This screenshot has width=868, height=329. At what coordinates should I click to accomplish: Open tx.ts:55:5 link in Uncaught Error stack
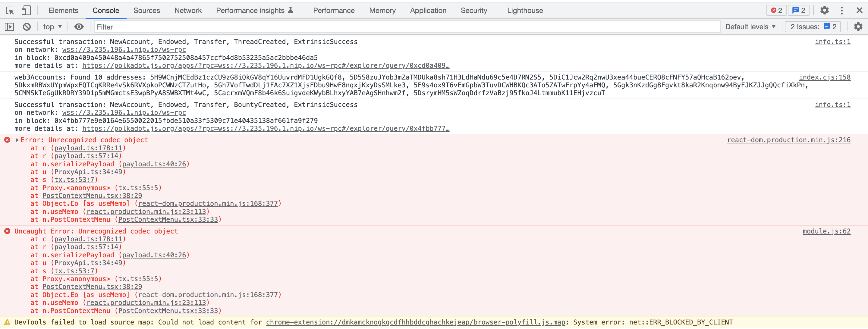(138, 279)
